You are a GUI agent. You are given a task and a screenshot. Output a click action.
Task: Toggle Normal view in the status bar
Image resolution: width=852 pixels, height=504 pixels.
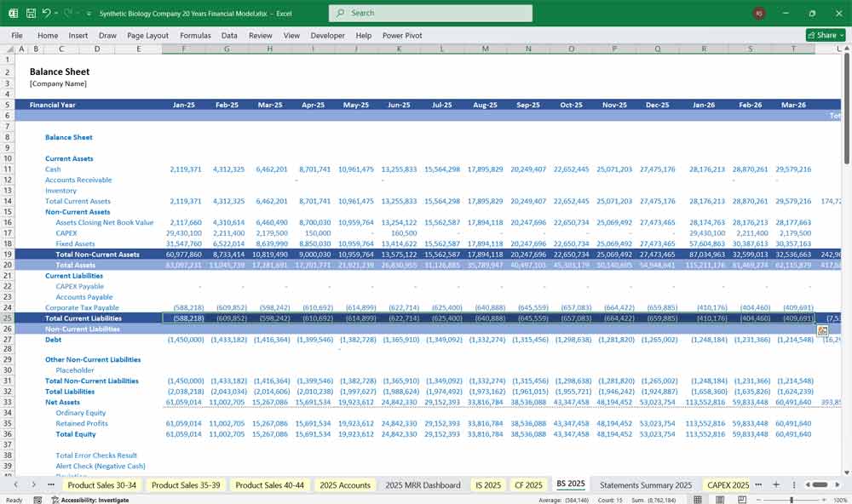tap(699, 498)
